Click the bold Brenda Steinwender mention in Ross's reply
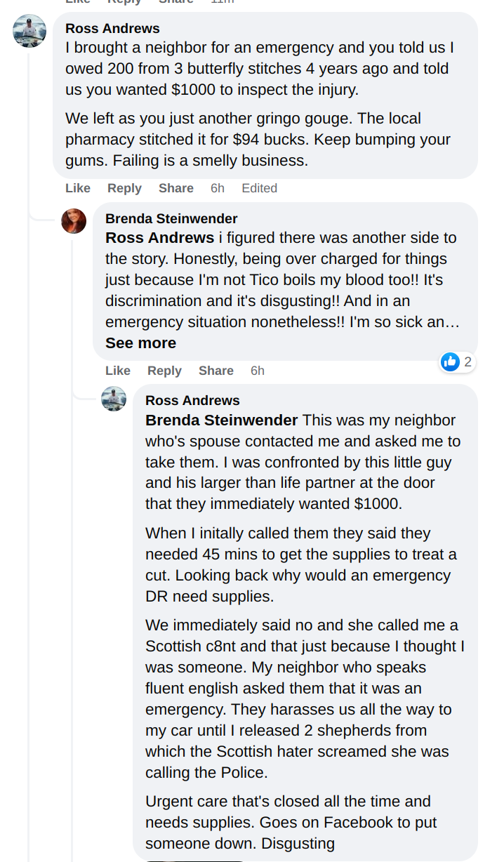The height and width of the screenshot is (862, 504). 221,420
